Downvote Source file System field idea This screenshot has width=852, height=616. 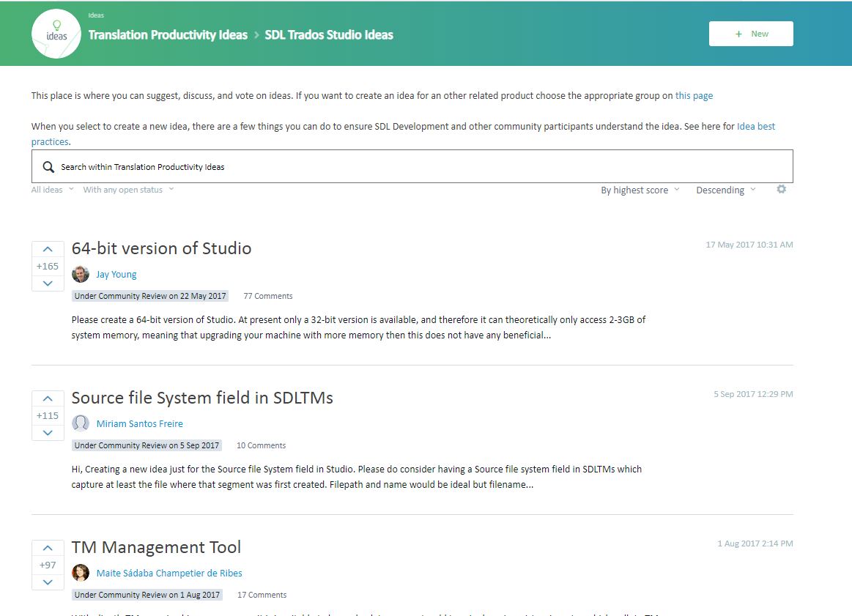(x=48, y=432)
